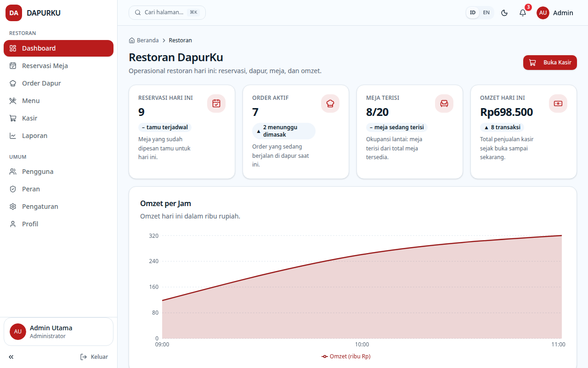Click the reservation calendar icon in Reservasi Hari Ini card
Viewport: 588px width, 368px height.
click(216, 103)
